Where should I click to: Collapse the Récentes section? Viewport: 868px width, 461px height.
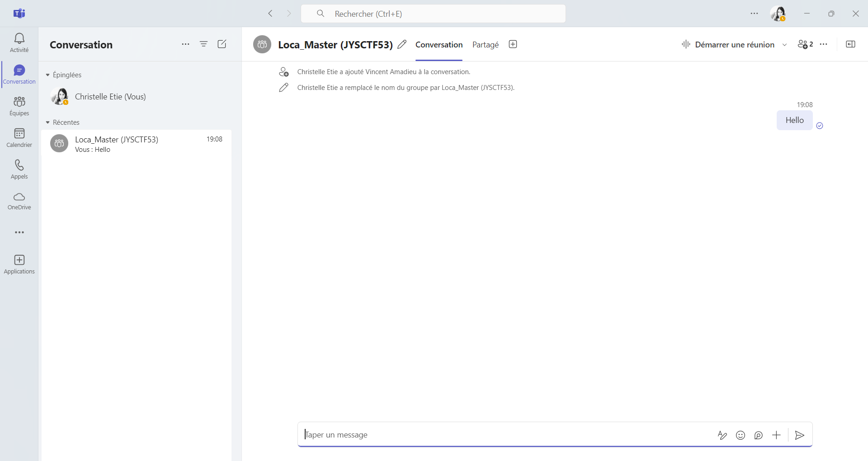coord(48,122)
